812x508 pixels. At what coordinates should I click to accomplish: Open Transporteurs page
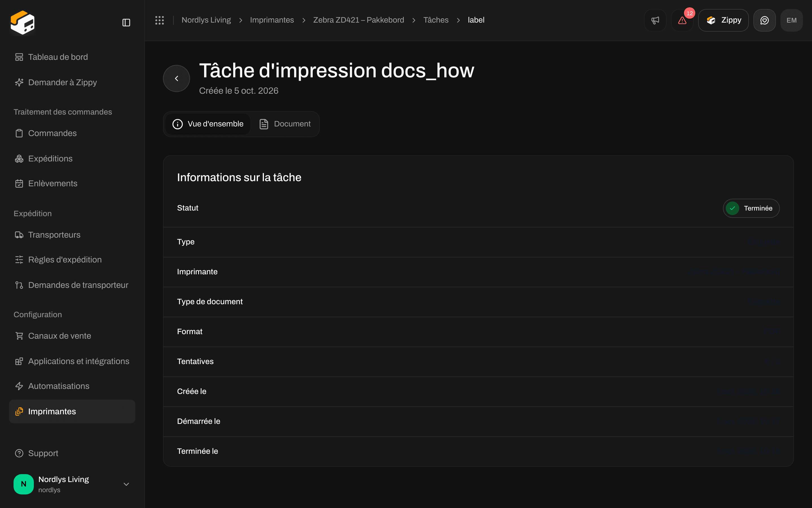pos(72,235)
